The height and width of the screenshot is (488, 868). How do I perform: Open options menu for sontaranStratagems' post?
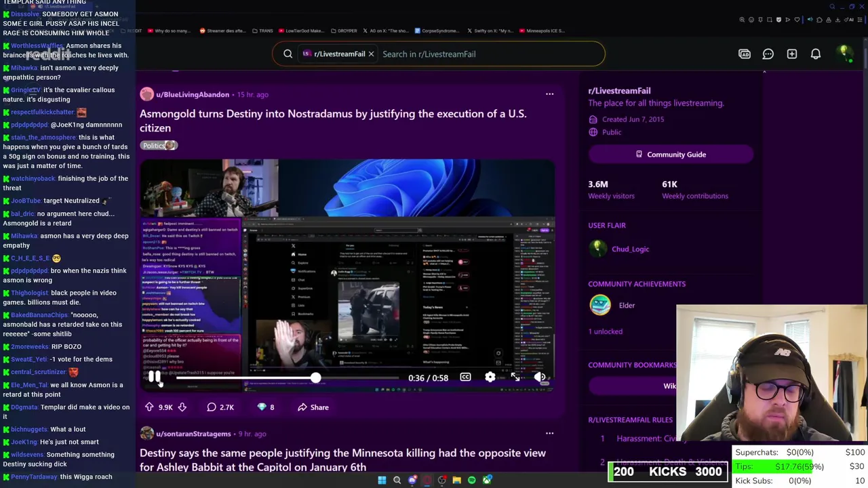(x=549, y=433)
